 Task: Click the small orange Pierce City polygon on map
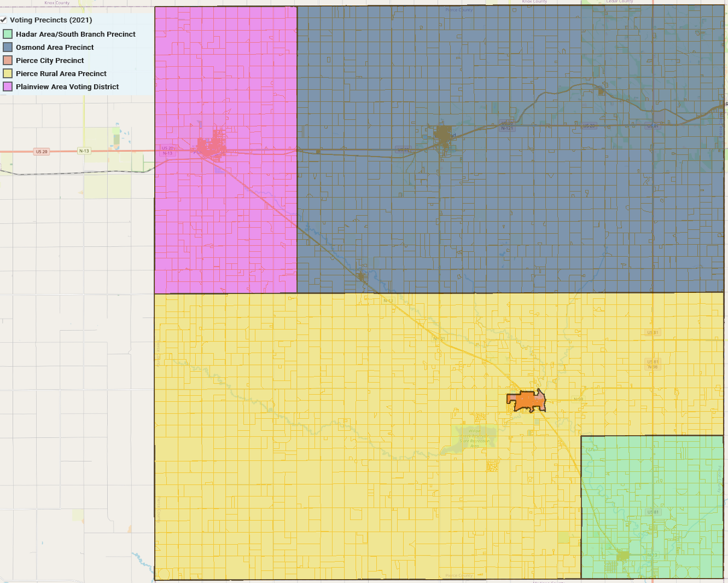tap(526, 401)
